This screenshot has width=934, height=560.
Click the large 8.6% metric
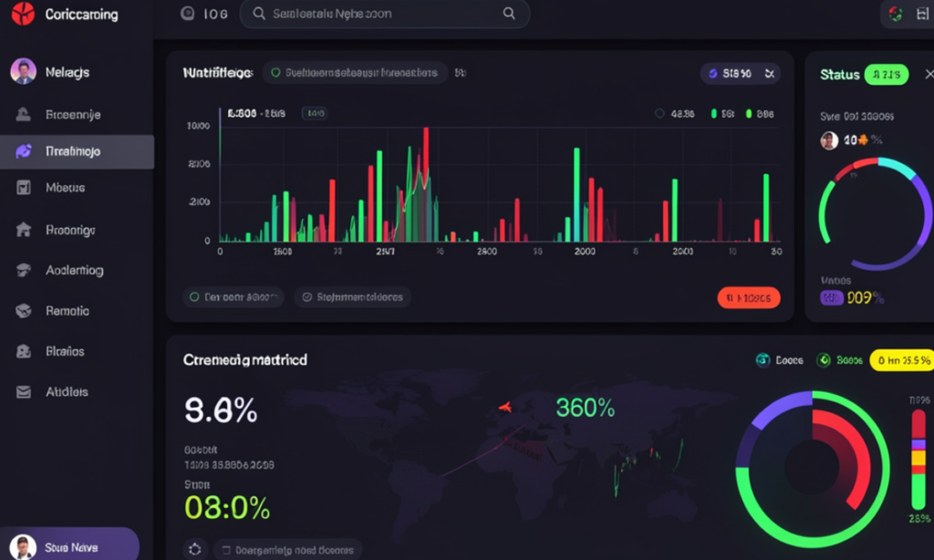click(x=221, y=410)
